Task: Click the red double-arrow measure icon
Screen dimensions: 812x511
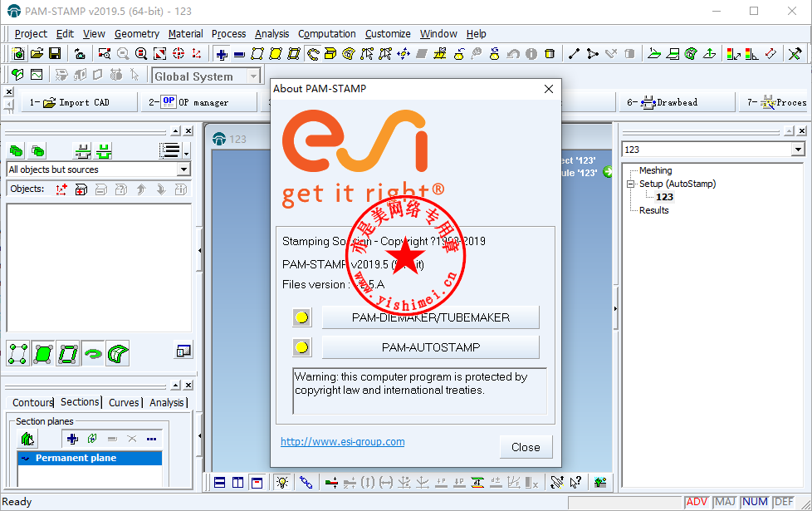Action: tap(771, 54)
